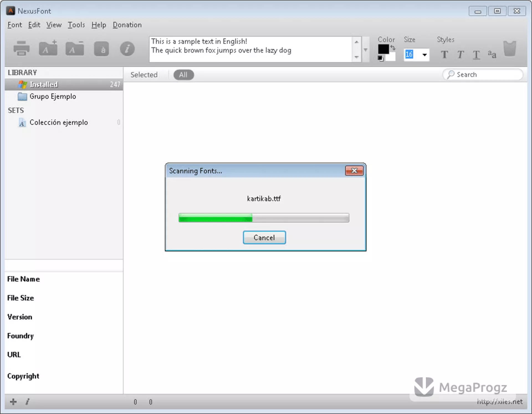Swap foreground and background colors

(393, 48)
